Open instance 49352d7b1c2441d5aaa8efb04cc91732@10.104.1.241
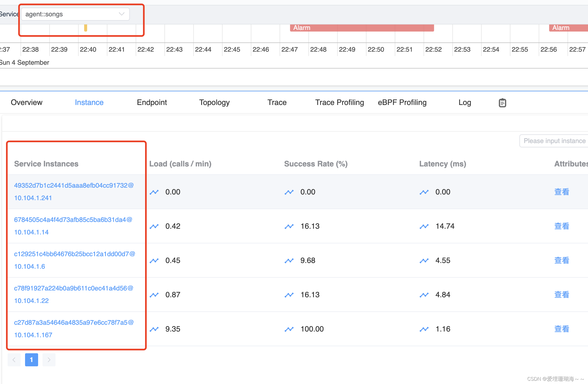Image resolution: width=588 pixels, height=384 pixels. tap(74, 191)
